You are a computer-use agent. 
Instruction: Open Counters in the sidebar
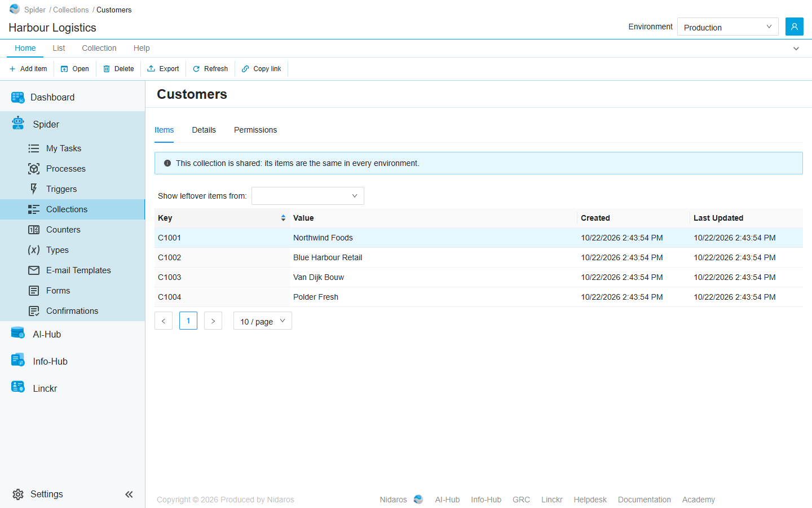(72, 230)
